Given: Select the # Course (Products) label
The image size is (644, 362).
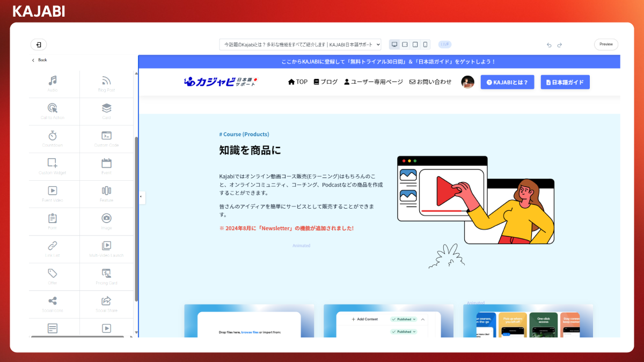Looking at the screenshot, I should coord(244,134).
